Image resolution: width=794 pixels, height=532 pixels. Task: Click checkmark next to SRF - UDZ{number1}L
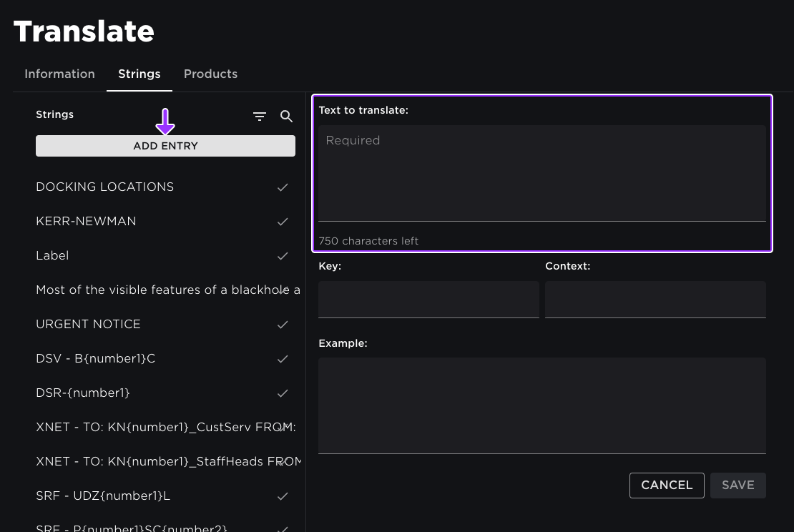coord(283,496)
